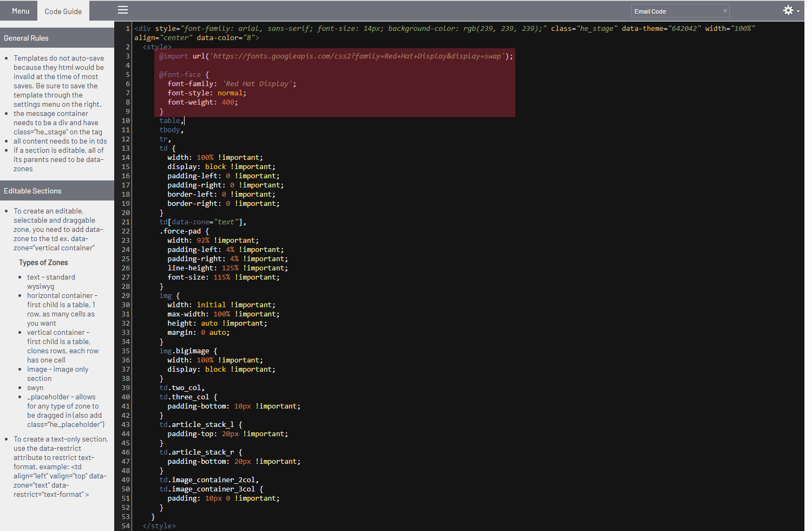Image resolution: width=812 pixels, height=531 pixels.
Task: Open the settings gear icon
Action: click(x=788, y=10)
